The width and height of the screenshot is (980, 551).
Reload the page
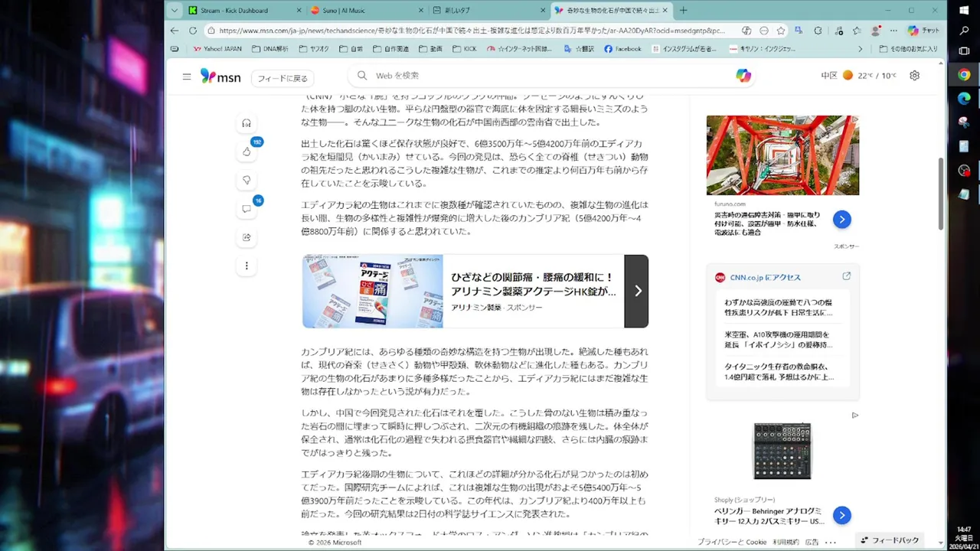click(x=192, y=31)
